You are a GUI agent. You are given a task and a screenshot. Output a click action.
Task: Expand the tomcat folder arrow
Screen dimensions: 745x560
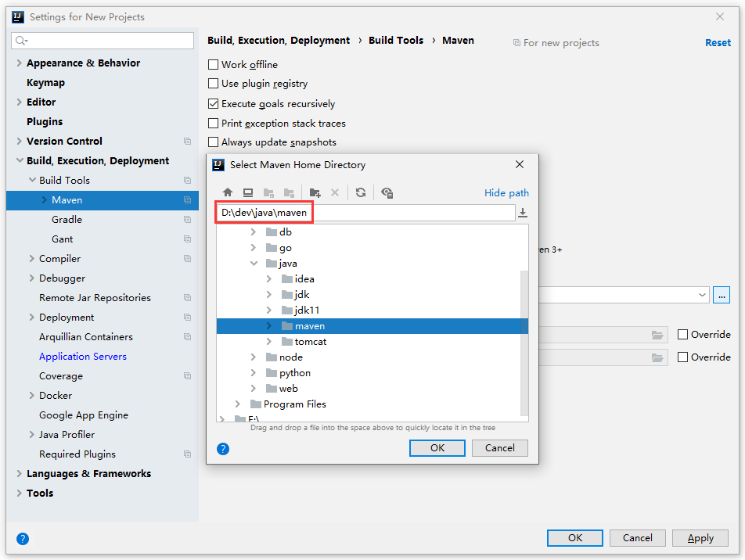pos(269,342)
